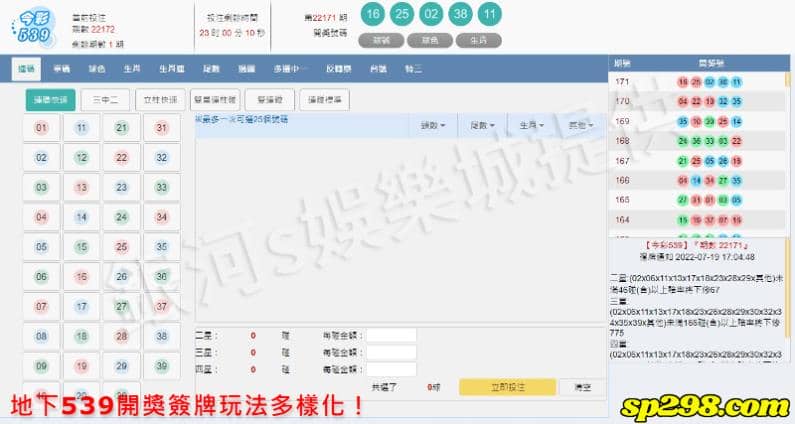This screenshot has height=424, width=795.
Task: Pick number 33 in the number grid
Action: pos(162,187)
